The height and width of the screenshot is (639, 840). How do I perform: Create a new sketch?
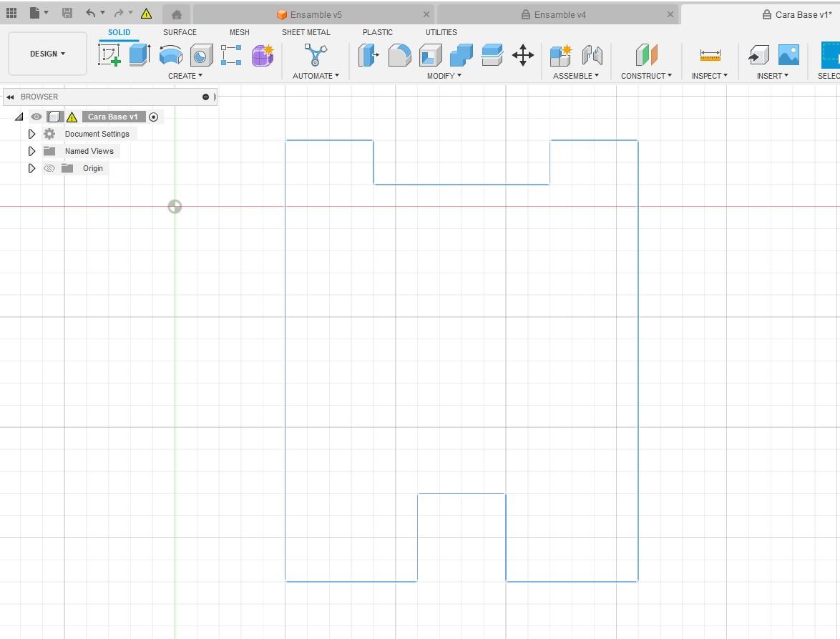109,55
